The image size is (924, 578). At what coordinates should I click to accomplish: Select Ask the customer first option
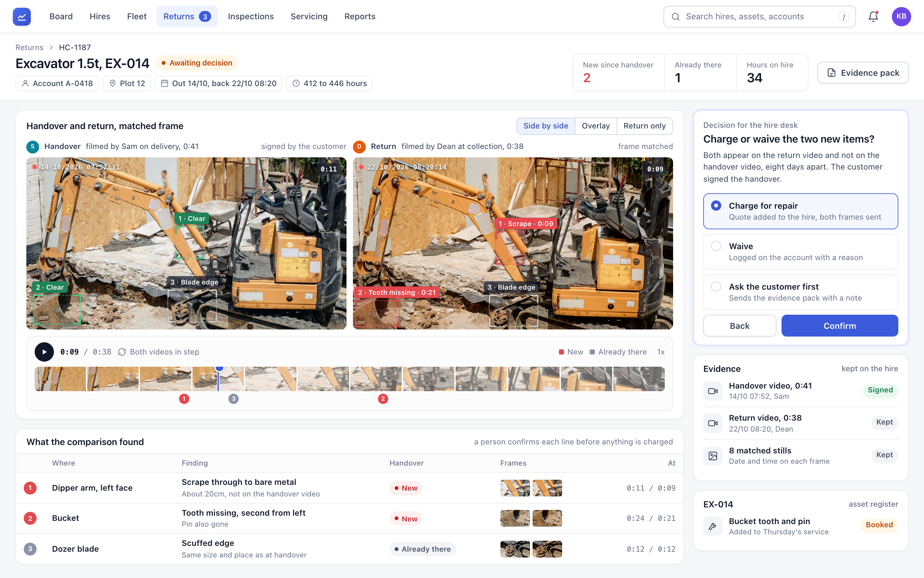[800, 292]
